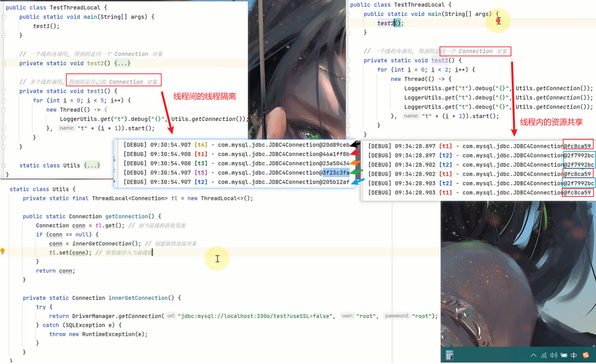Collapse the main method that calls test2()
596x364 pixels.
[x=348, y=14]
